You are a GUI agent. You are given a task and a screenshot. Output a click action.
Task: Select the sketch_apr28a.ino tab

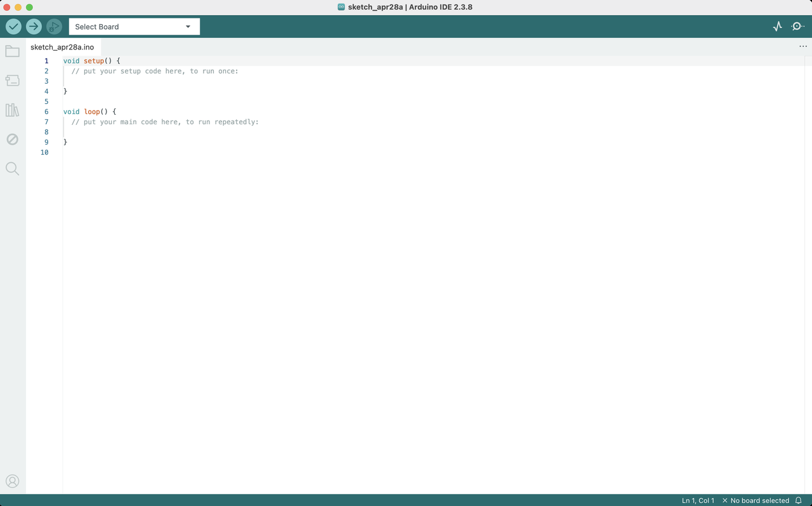coord(62,47)
